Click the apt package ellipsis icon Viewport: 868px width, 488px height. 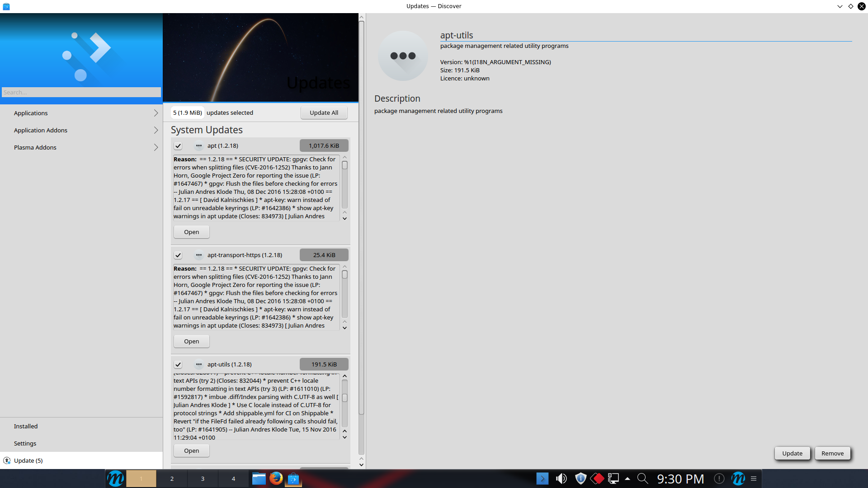[x=199, y=145]
